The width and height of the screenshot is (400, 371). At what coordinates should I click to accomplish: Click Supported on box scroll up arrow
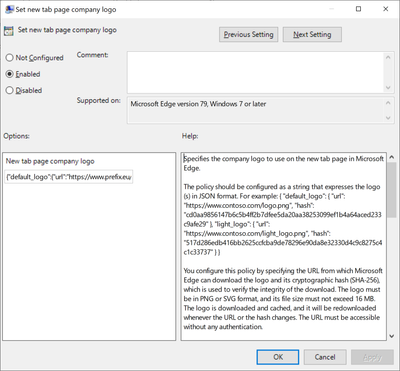388,103
